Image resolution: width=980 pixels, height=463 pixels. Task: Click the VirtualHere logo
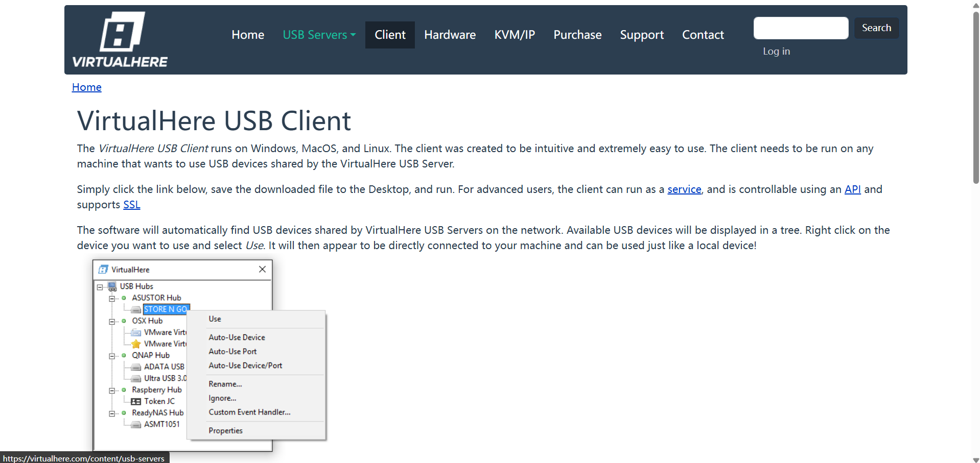(x=120, y=40)
